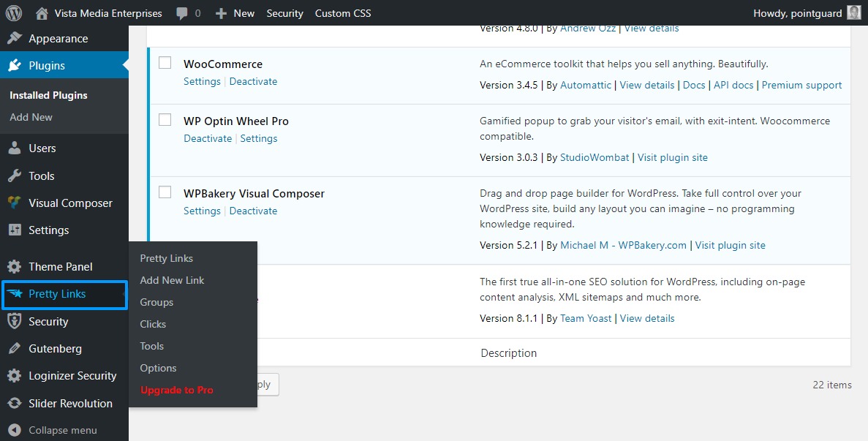This screenshot has width=868, height=441.
Task: Click the Slider Revolution refresh icon
Action: click(15, 404)
